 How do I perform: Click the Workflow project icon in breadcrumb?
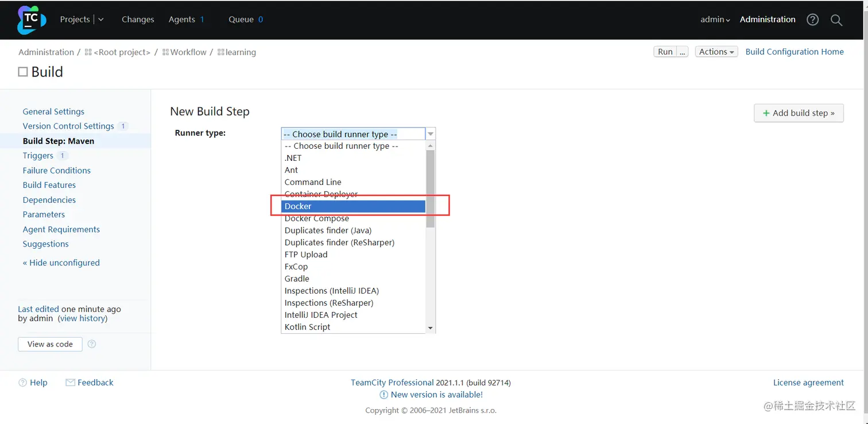click(x=165, y=52)
